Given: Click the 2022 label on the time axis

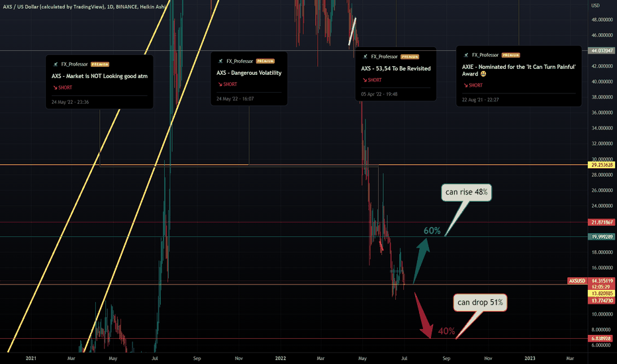Looking at the screenshot, I should 281,358.
